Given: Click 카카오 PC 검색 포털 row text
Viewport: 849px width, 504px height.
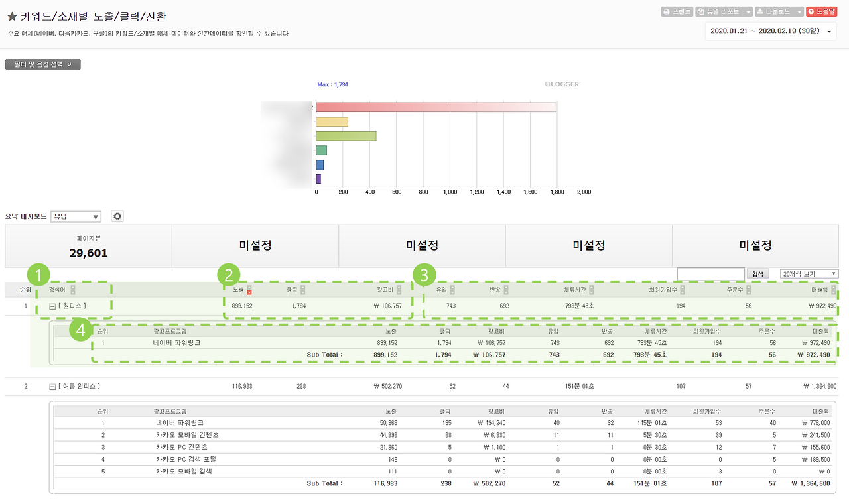Looking at the screenshot, I should pyautogui.click(x=186, y=459).
